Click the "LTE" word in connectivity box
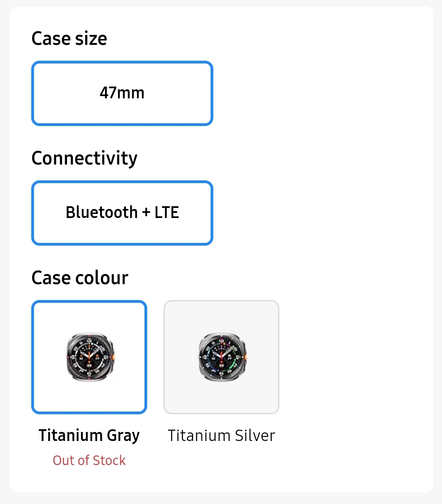This screenshot has width=442, height=504. pyautogui.click(x=167, y=213)
